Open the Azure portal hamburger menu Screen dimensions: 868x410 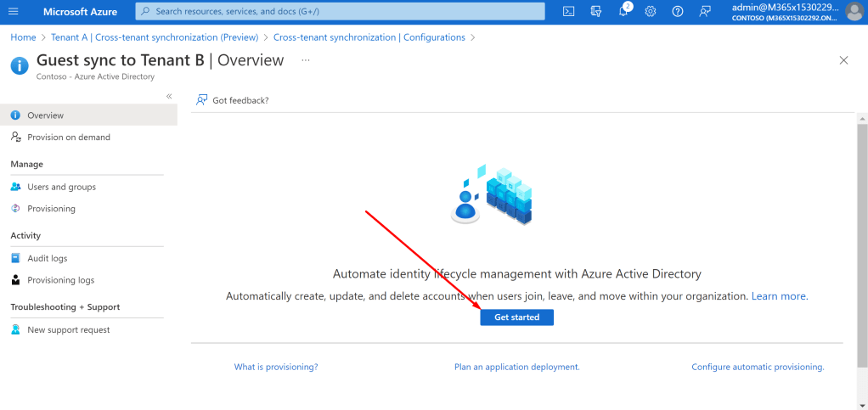pyautogui.click(x=13, y=11)
